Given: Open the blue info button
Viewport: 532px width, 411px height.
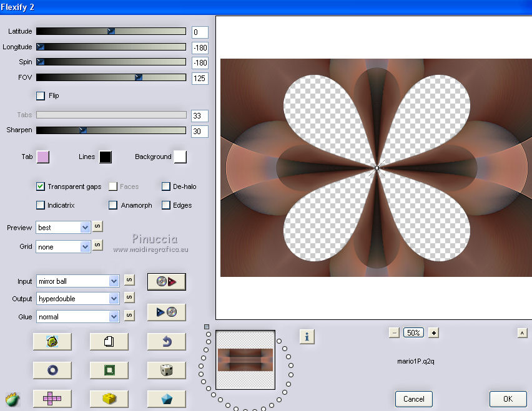Looking at the screenshot, I should [307, 337].
